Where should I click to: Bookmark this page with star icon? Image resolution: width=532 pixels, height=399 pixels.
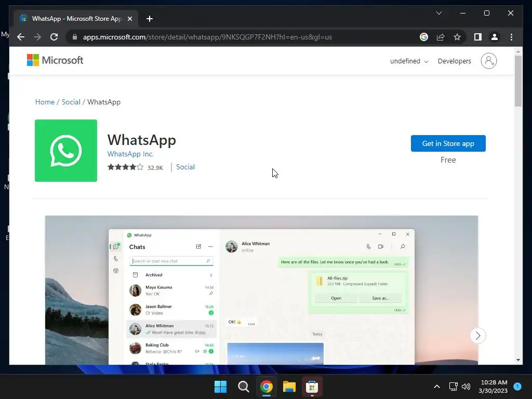(x=457, y=37)
